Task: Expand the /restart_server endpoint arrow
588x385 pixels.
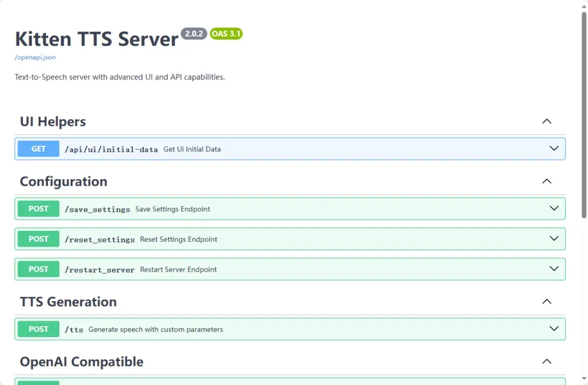Action: (554, 269)
